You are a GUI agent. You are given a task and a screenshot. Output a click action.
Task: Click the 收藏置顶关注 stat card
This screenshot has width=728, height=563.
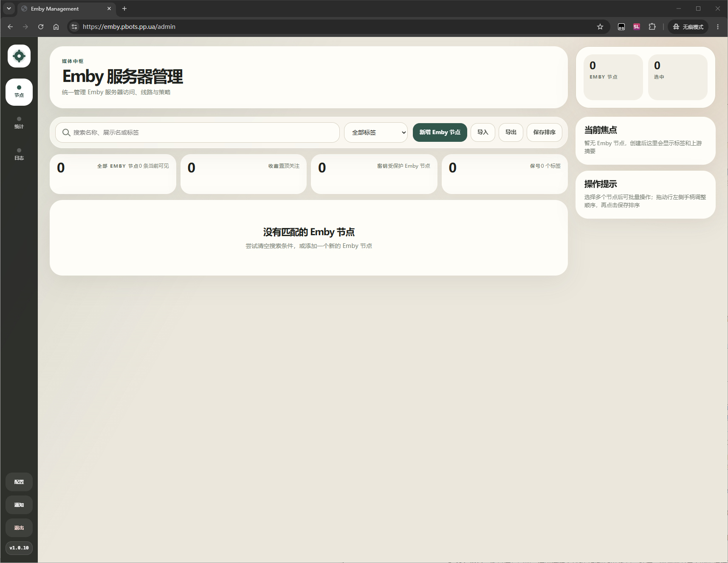tap(243, 174)
